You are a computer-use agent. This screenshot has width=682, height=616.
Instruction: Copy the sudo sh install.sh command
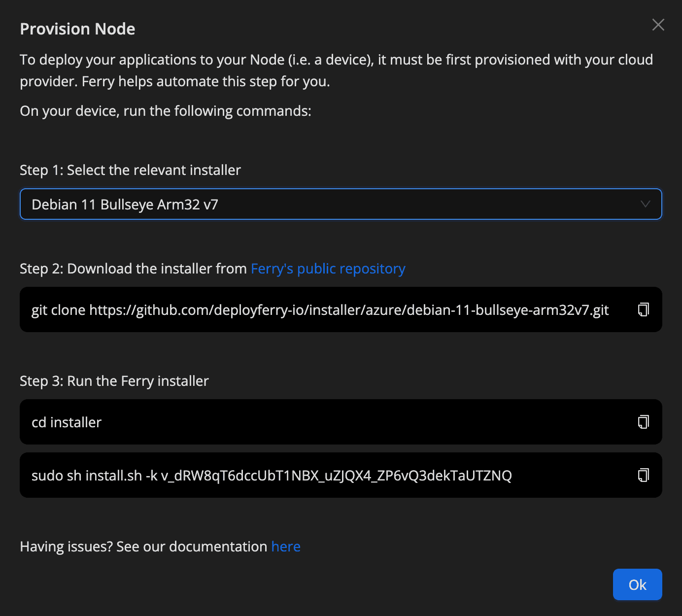[x=644, y=475]
